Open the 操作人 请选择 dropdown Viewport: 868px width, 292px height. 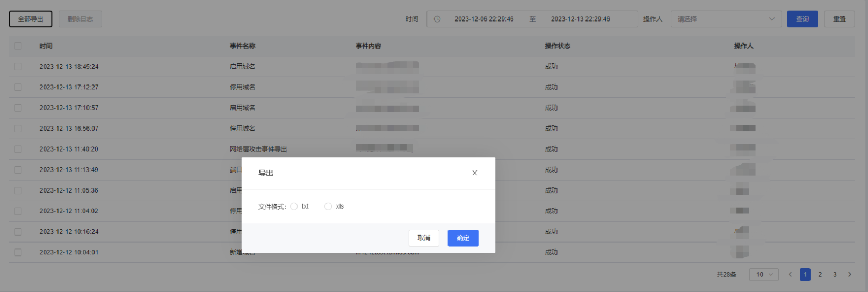[726, 19]
